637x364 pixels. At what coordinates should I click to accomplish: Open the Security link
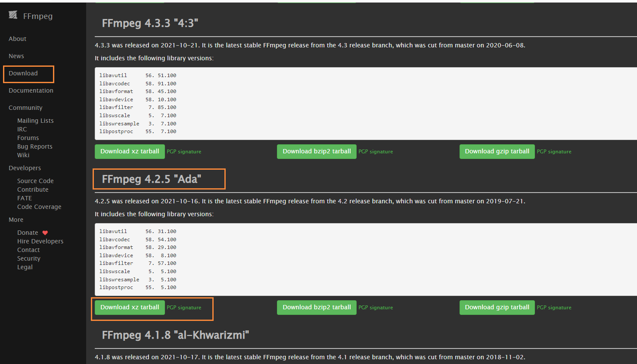click(29, 258)
